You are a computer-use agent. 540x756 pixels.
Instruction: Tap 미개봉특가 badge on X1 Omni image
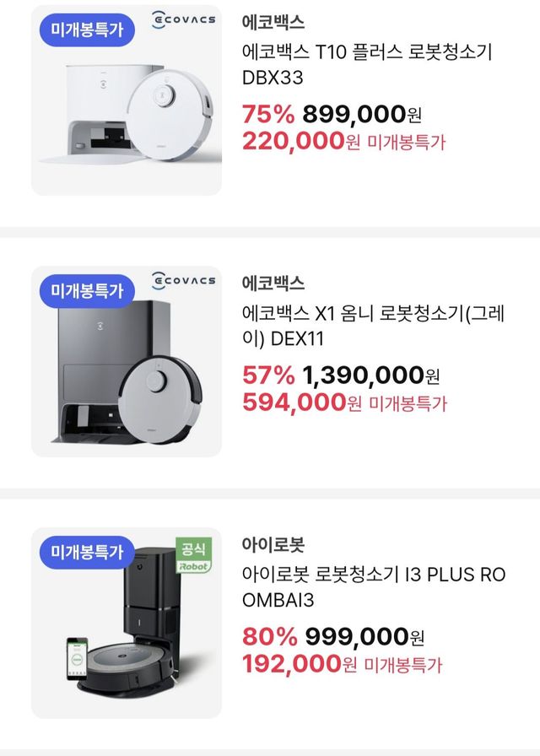point(87,290)
